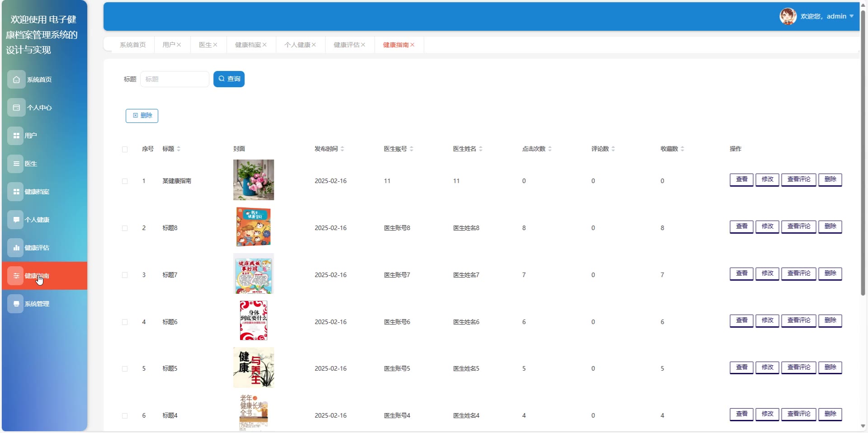Close the 健康指南 tab
The height and width of the screenshot is (433, 868).
coord(412,45)
